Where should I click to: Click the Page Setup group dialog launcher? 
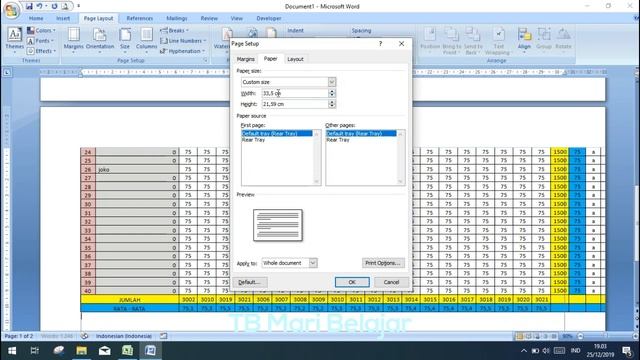pos(205,60)
